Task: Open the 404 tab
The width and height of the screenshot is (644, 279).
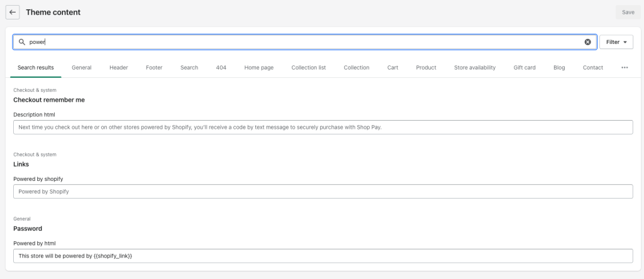Action: pos(221,68)
